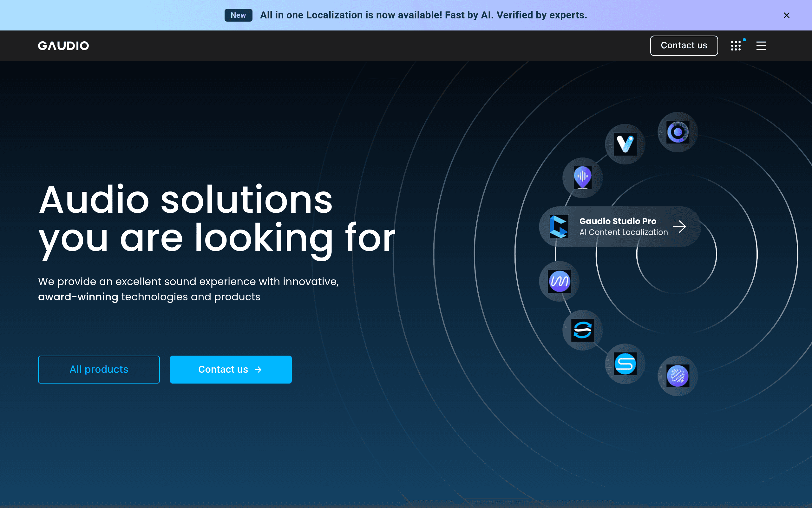This screenshot has width=812, height=508.
Task: Click the Gaudio Studio Pro C logo
Action: 559,226
